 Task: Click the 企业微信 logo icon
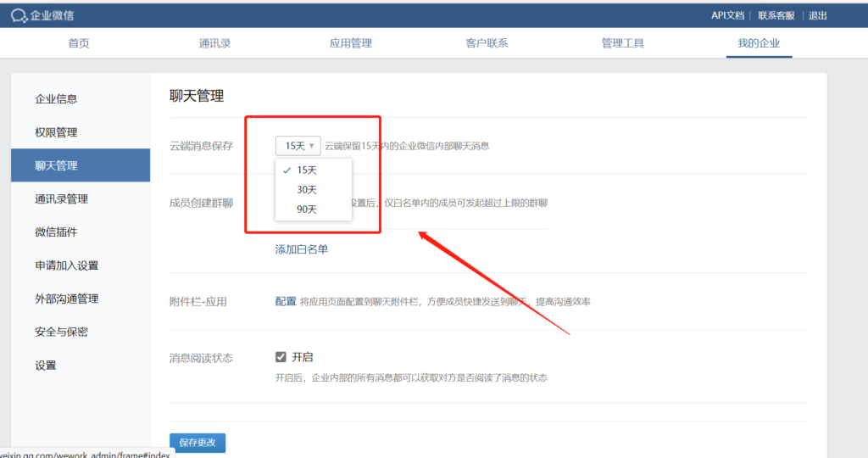[x=19, y=15]
